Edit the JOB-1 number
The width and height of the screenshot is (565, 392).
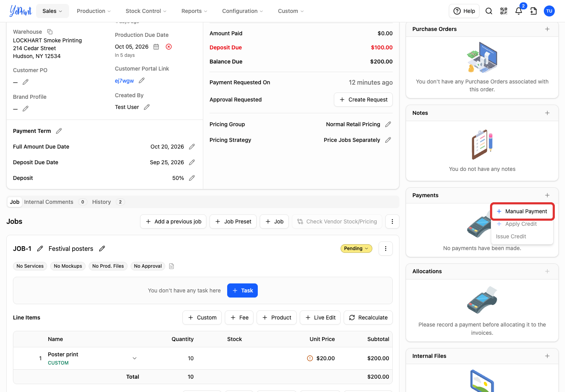(40, 249)
